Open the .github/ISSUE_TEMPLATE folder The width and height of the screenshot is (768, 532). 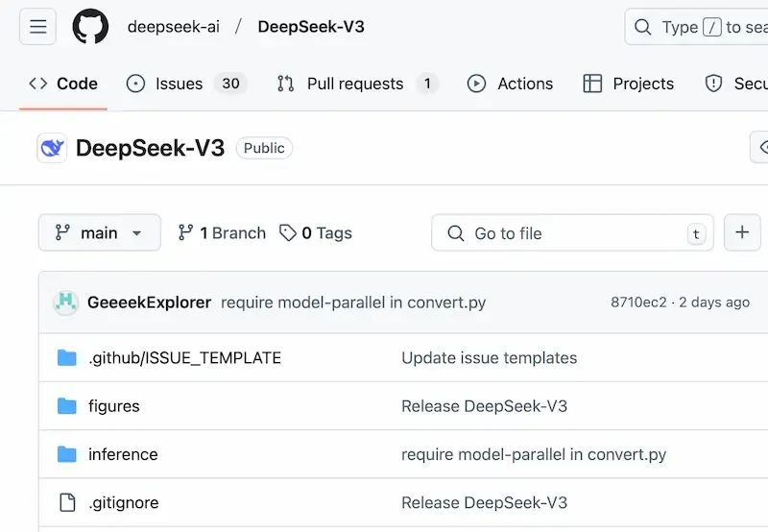[x=184, y=358]
